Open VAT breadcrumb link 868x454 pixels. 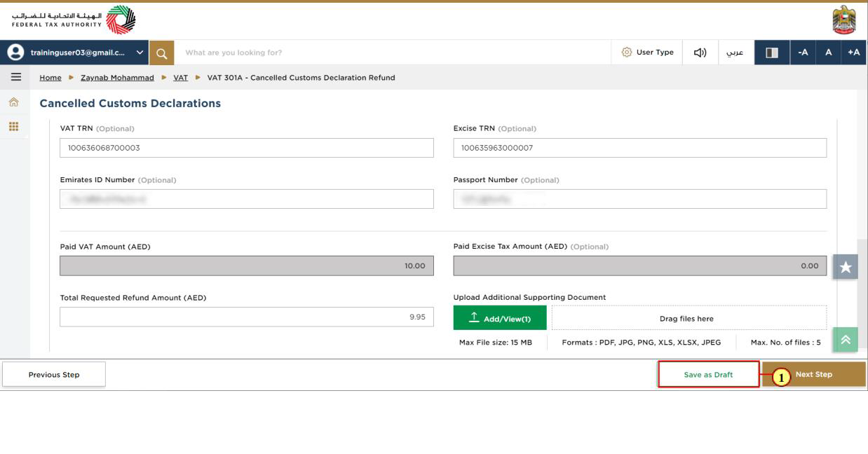click(180, 78)
